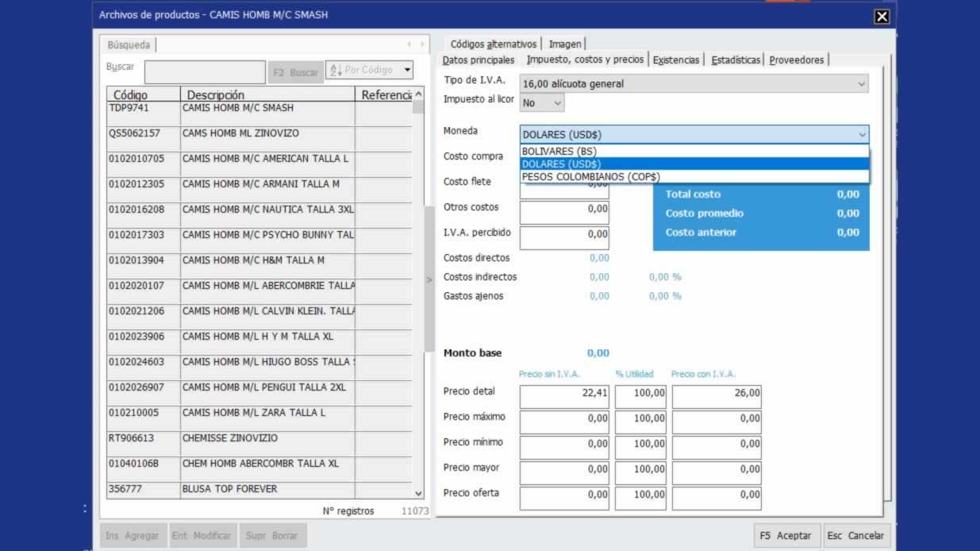Click code cell QS5062157

(x=144, y=139)
